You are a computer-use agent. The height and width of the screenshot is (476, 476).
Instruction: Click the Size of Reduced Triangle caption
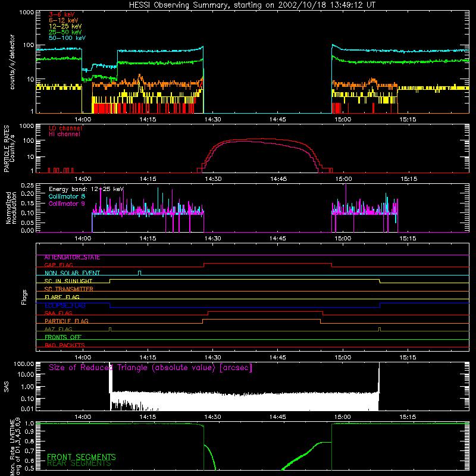151,368
